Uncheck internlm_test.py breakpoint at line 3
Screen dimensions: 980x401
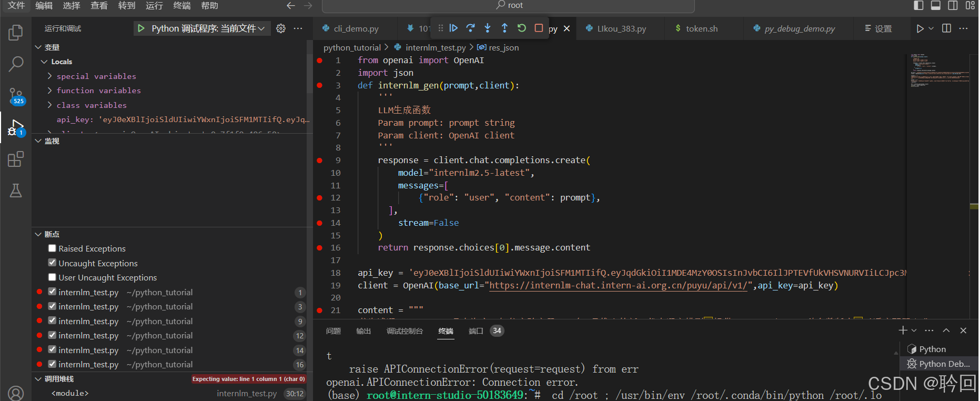52,306
